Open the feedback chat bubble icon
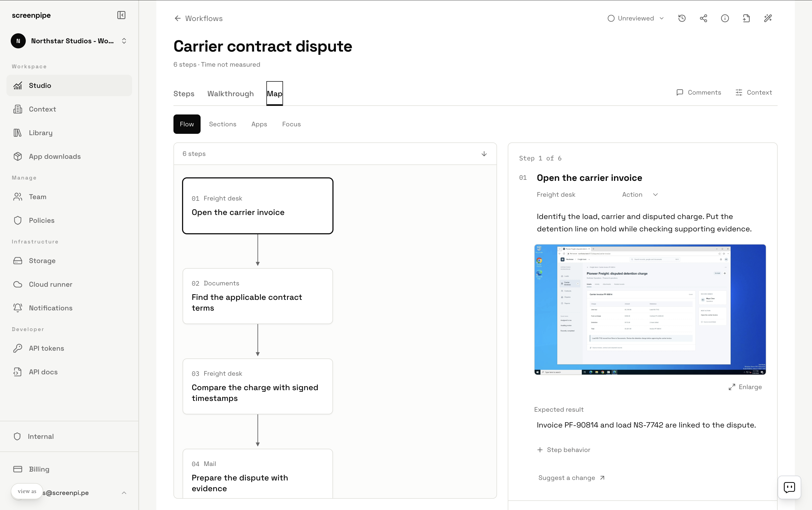 789,487
